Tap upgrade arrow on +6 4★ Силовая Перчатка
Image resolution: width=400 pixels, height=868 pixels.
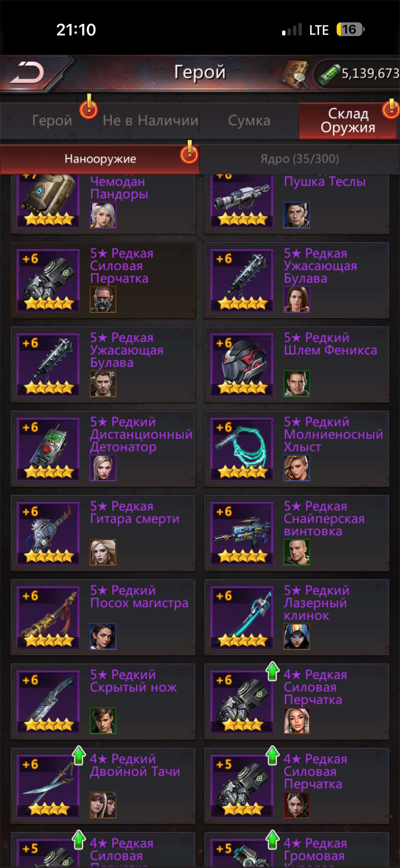[x=273, y=670]
